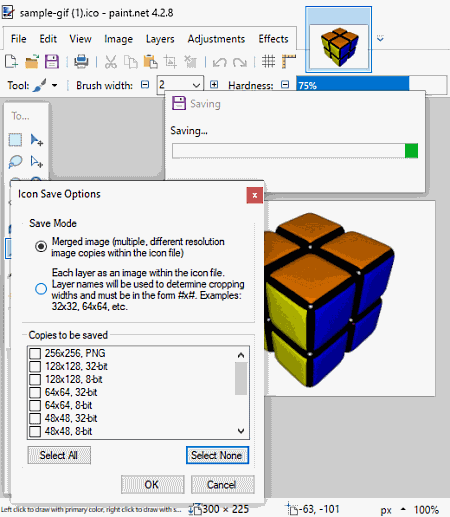Select the Rectangle Select tool
Viewport: 450px width, 517px height.
15,140
